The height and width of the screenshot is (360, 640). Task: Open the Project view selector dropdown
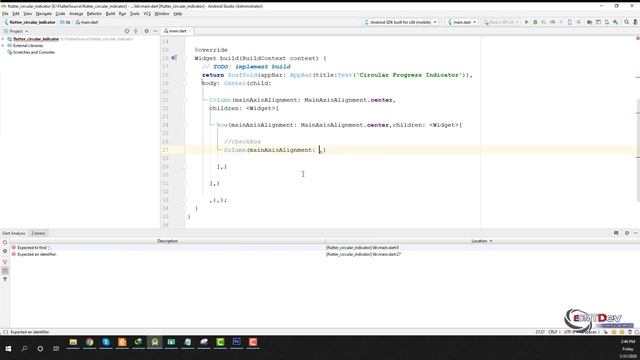click(x=16, y=31)
